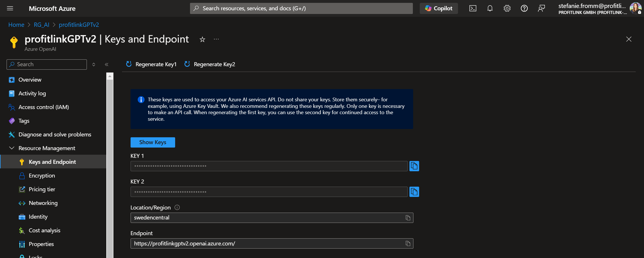Open the more options ellipsis next to title
The image size is (644, 258).
click(216, 39)
